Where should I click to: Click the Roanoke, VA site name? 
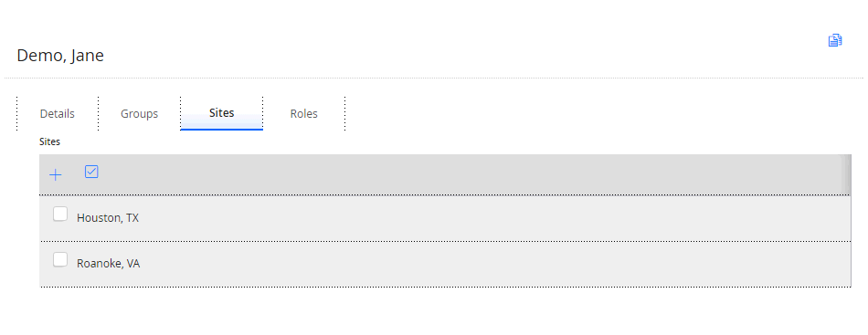pos(108,264)
